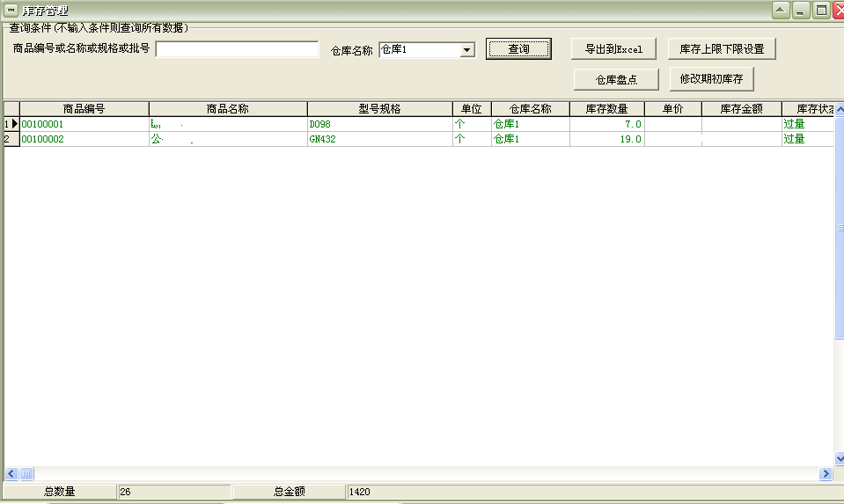Open 库存上限下限设置 settings
Image resolution: width=844 pixels, height=504 pixels.
(x=722, y=49)
